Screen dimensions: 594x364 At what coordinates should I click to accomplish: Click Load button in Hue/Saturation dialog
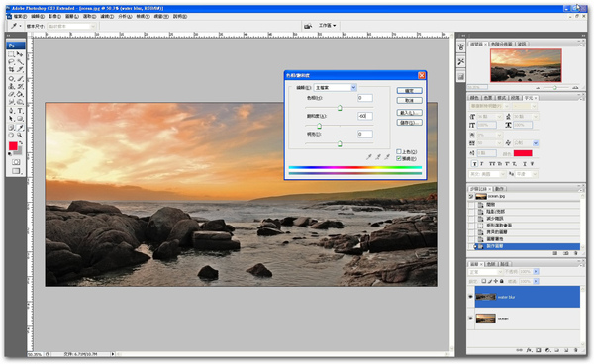[x=409, y=113]
